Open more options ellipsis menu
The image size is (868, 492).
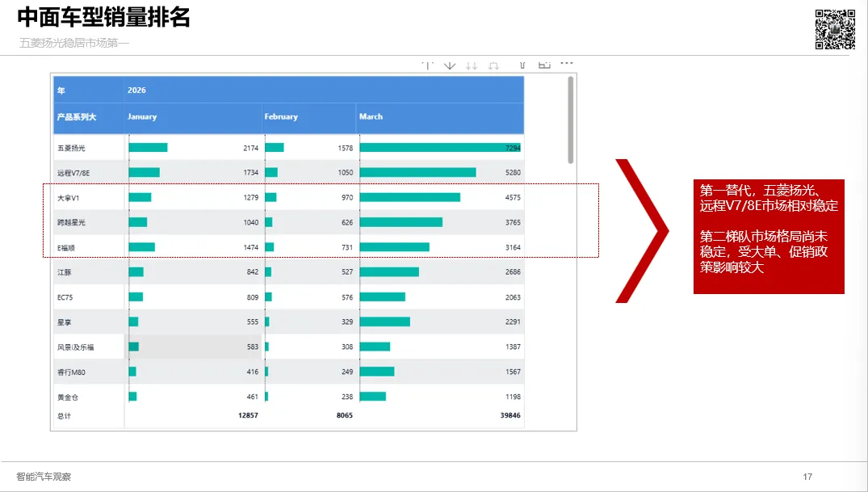point(566,64)
